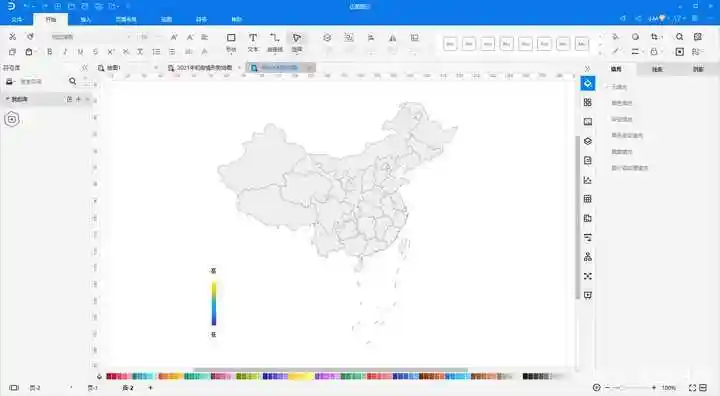
Task: Open the File menu tab
Action: pyautogui.click(x=17, y=19)
